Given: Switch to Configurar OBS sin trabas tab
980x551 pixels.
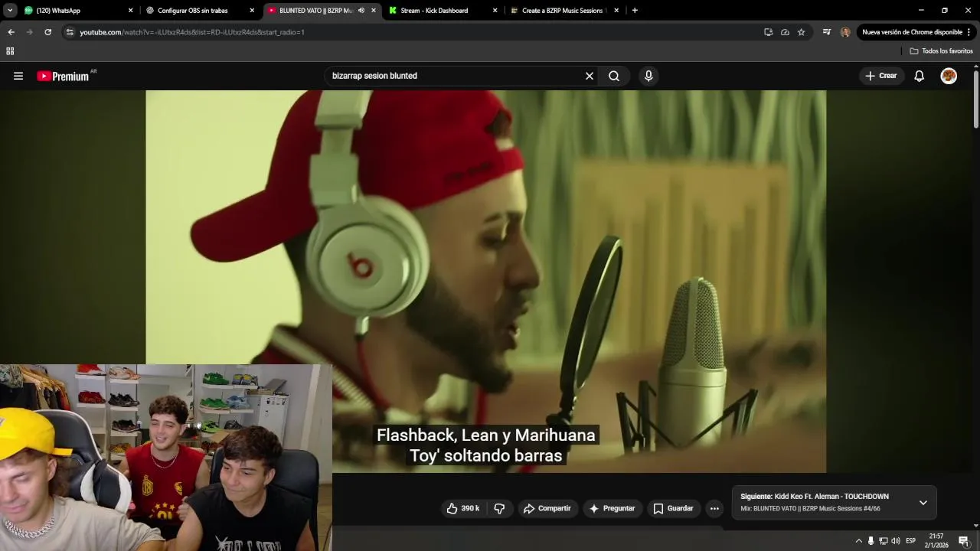Looking at the screenshot, I should tap(199, 11).
